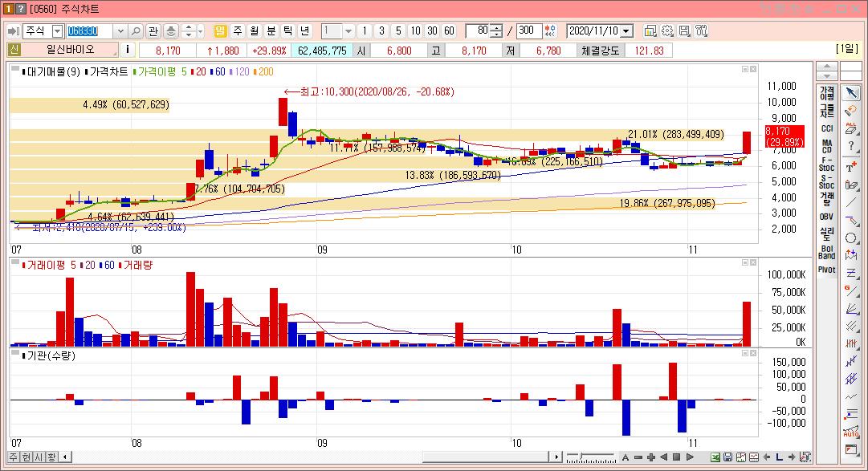
Task: Click the 60-minute interval button
Action: pyautogui.click(x=449, y=31)
